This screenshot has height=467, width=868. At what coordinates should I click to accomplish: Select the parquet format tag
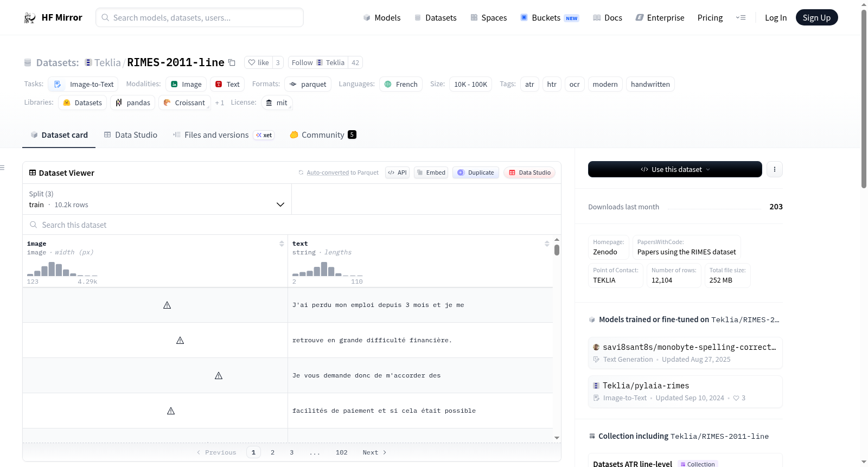point(308,84)
